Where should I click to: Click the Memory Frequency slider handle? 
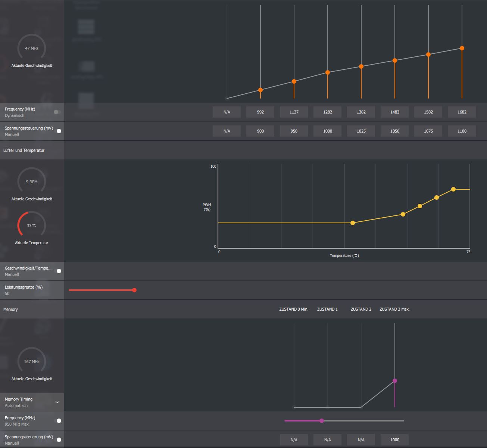pyautogui.click(x=322, y=421)
